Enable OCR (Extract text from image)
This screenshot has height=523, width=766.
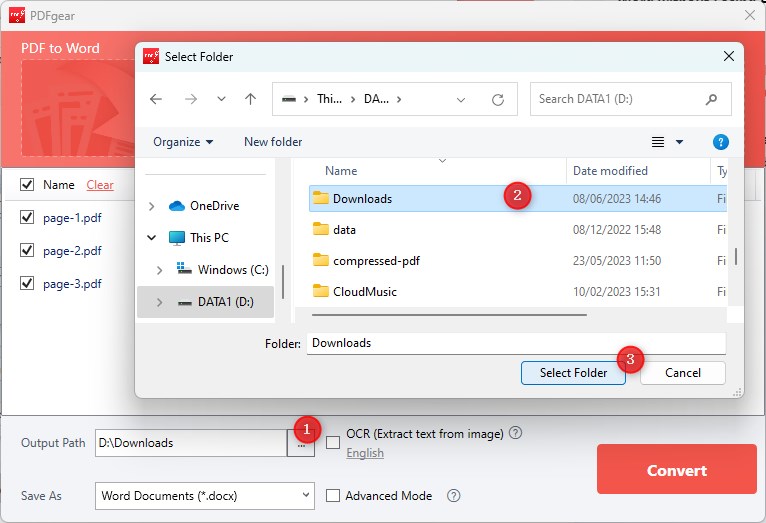(333, 442)
